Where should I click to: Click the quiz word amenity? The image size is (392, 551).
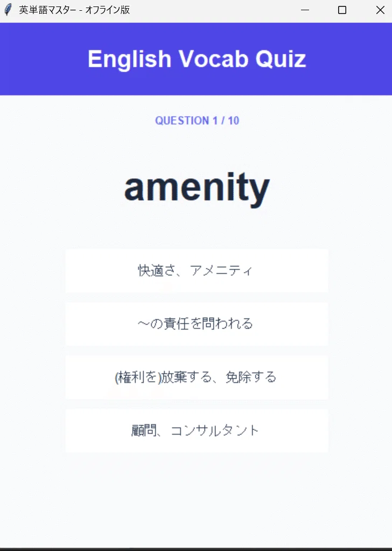[197, 189]
